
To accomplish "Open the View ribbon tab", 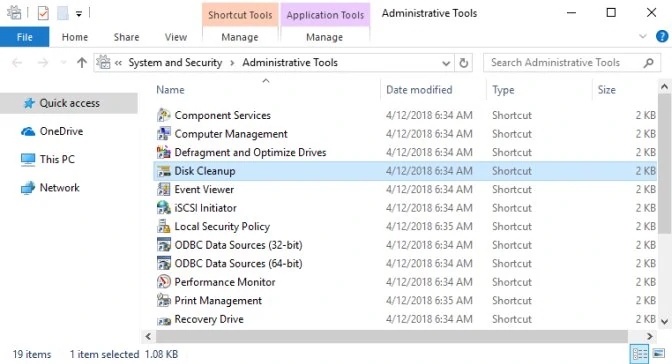I will coord(176,37).
